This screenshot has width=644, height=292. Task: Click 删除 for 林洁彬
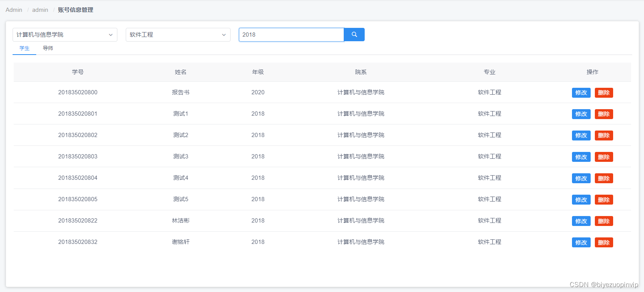604,221
